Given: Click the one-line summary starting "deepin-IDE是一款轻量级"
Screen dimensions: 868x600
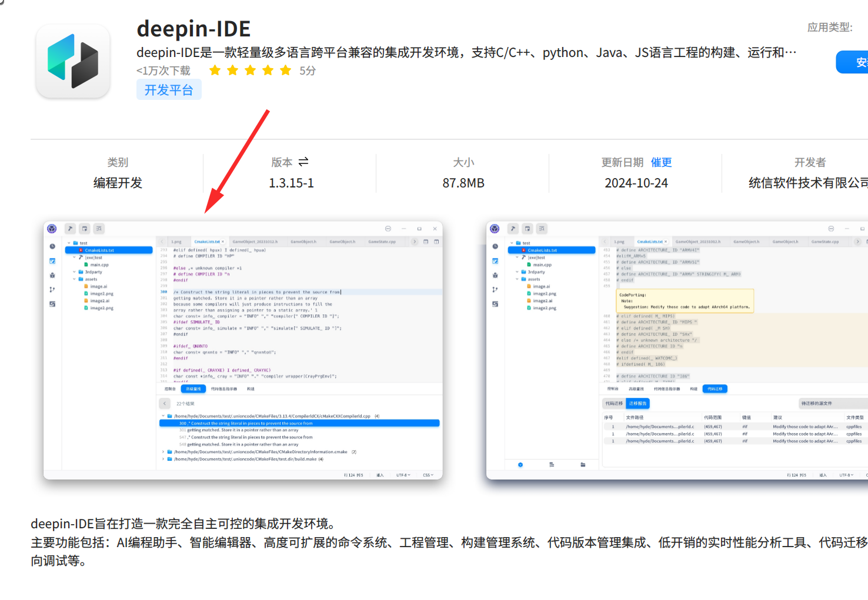Looking at the screenshot, I should tap(467, 53).
